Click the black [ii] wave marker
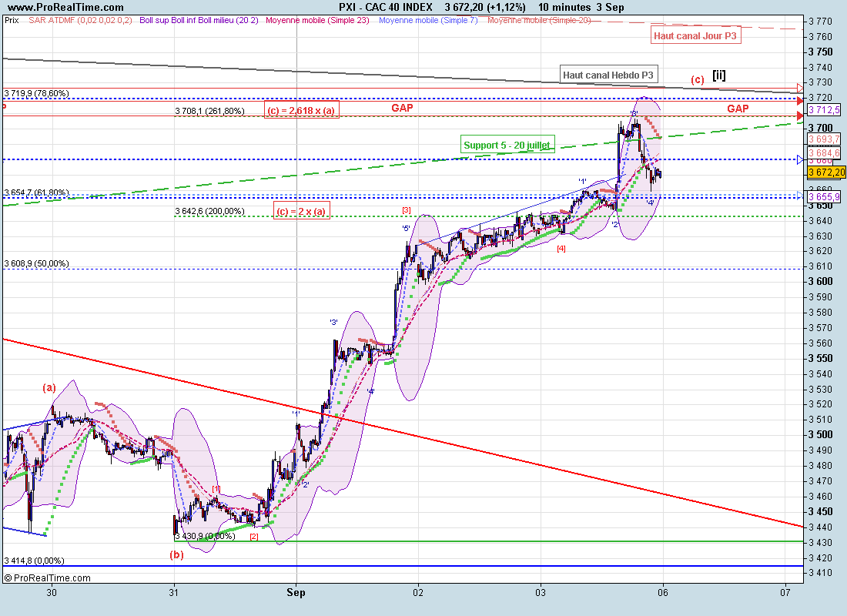This screenshot has height=616, width=847. click(718, 75)
